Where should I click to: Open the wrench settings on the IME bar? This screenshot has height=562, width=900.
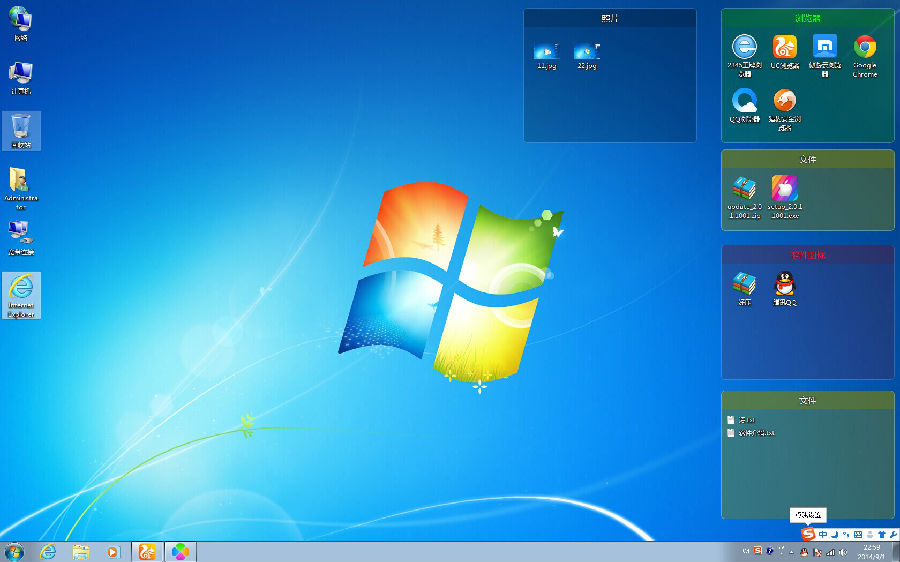pyautogui.click(x=893, y=534)
